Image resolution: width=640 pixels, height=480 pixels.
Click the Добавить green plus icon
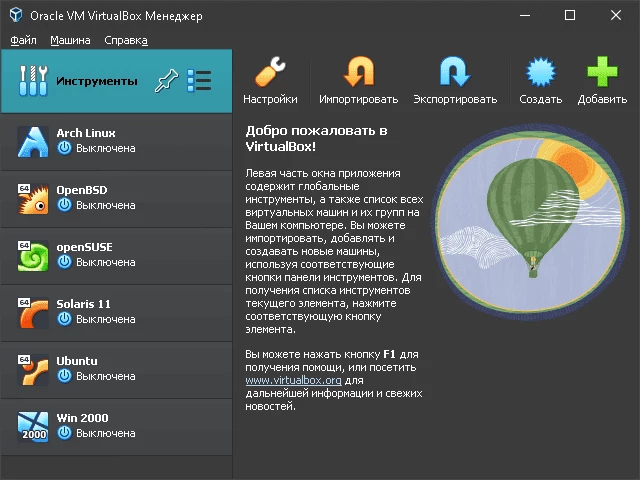602,72
